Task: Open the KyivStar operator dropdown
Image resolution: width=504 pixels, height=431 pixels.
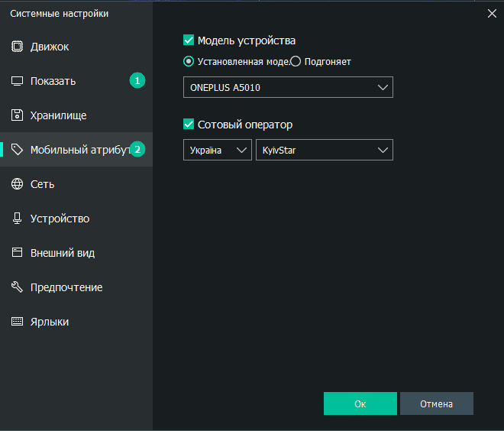Action: click(324, 151)
